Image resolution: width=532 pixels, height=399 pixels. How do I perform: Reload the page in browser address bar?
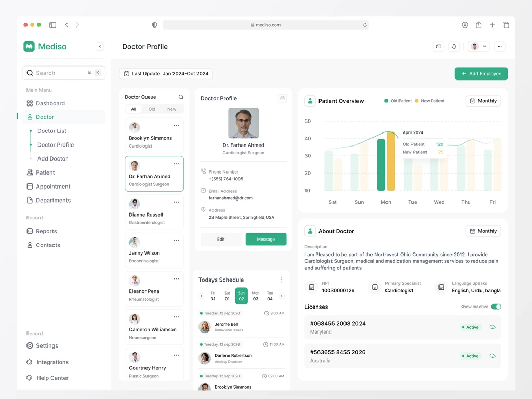click(x=365, y=25)
